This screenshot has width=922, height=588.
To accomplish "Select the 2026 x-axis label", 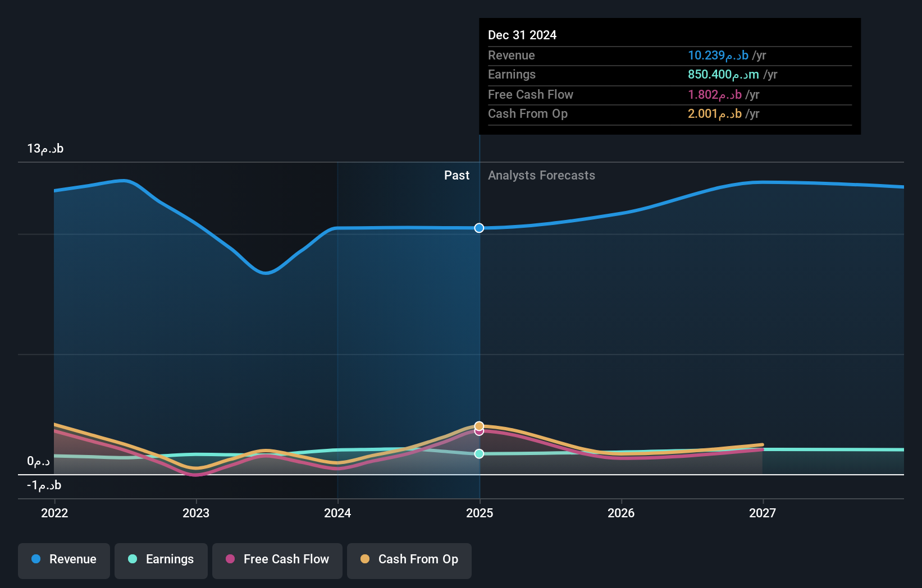I will click(621, 513).
